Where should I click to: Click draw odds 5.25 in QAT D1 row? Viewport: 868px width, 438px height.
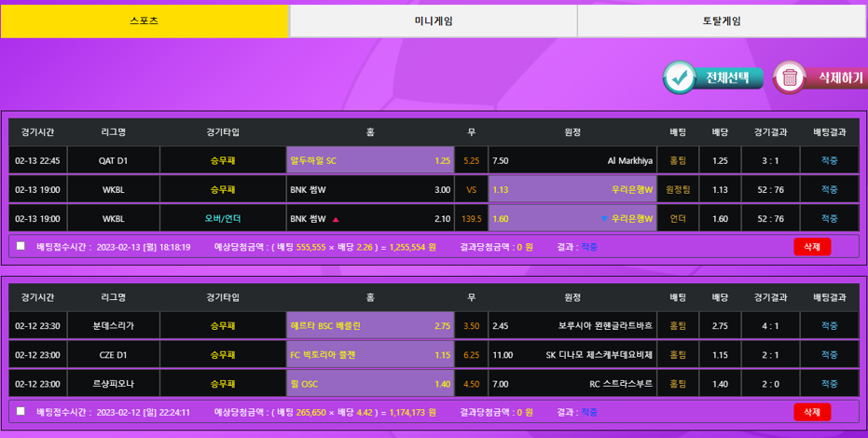471,160
